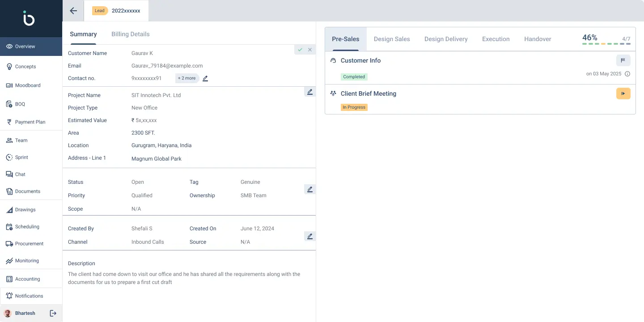
Task: Click the Magnum Global Park address
Action: click(157, 159)
